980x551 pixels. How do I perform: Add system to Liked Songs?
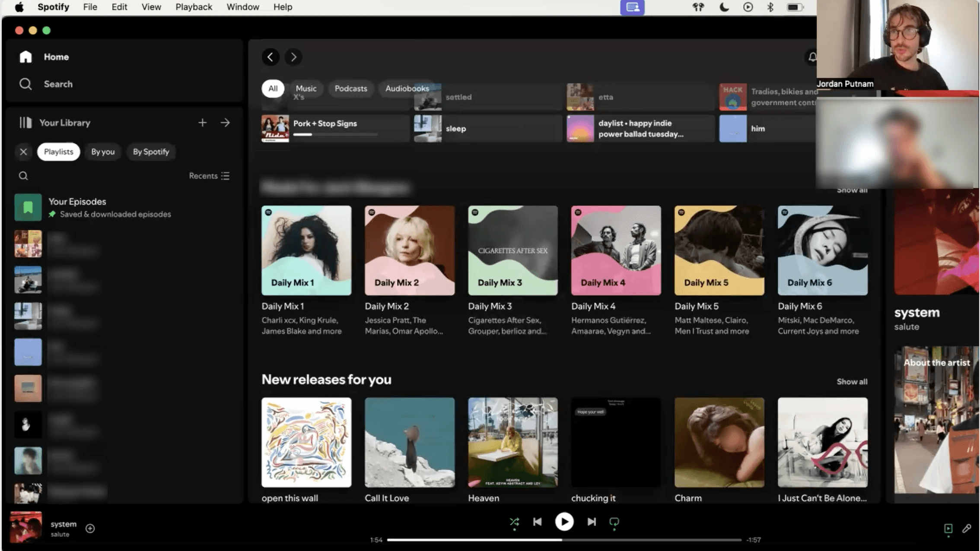[90, 529]
